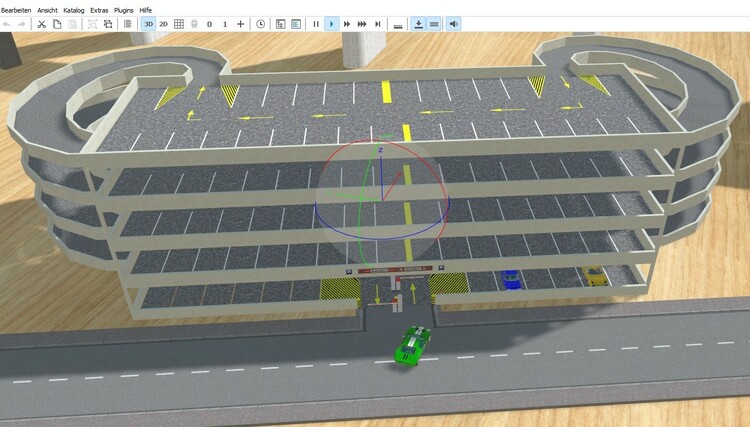The image size is (750, 427).
Task: Select the yellow parked car
Action: point(595,275)
